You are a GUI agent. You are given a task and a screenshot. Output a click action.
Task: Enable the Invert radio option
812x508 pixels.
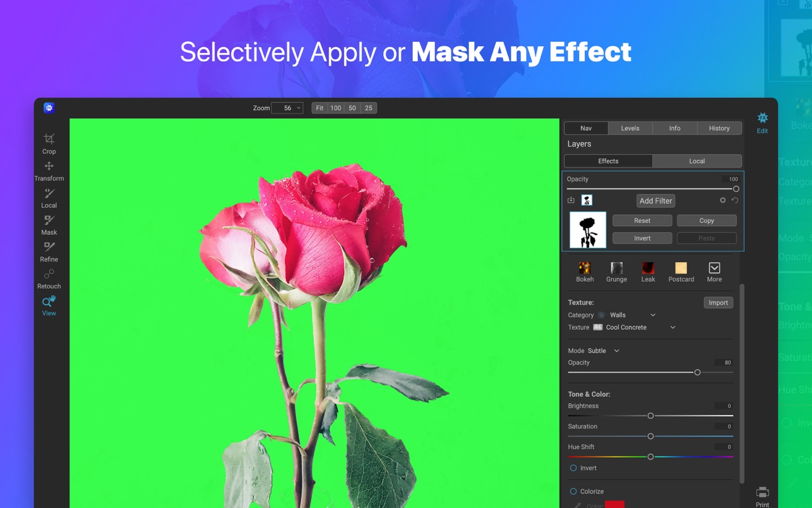tap(573, 468)
